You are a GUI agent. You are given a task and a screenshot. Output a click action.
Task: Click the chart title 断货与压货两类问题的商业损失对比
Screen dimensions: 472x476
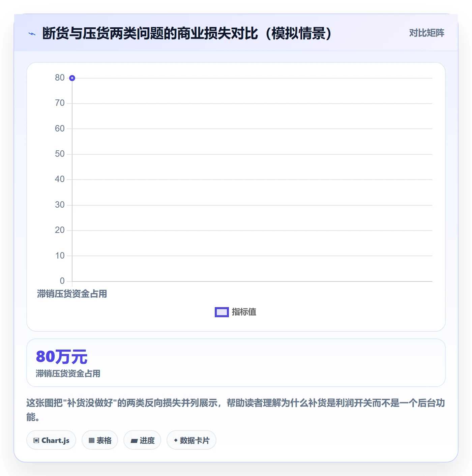click(187, 33)
